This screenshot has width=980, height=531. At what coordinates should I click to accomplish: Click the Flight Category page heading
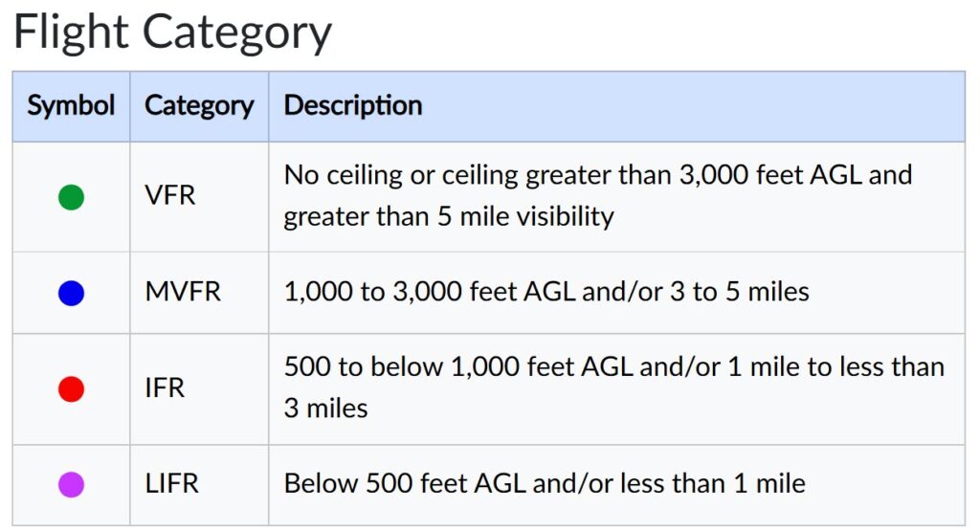(x=172, y=33)
